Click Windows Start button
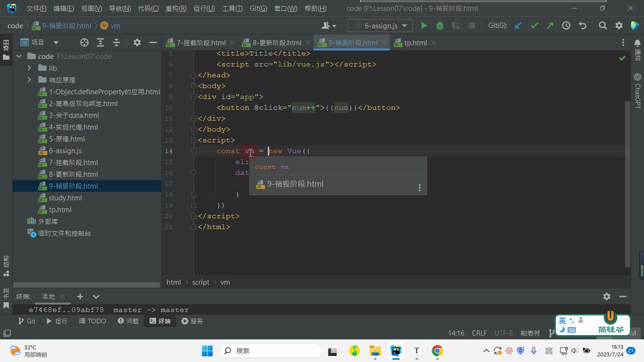The width and height of the screenshot is (644, 362). [207, 351]
